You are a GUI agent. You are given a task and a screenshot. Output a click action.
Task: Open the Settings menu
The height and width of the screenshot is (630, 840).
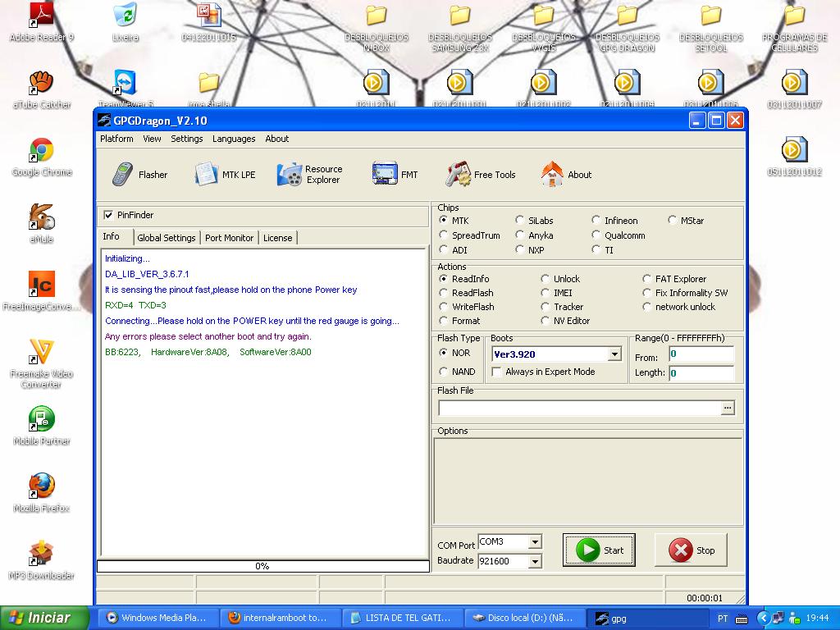(x=187, y=139)
